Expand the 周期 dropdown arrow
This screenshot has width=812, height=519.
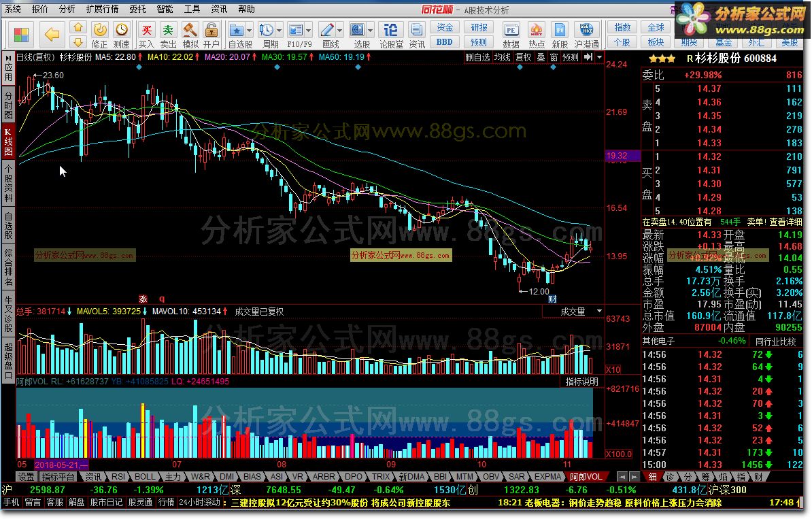(279, 30)
